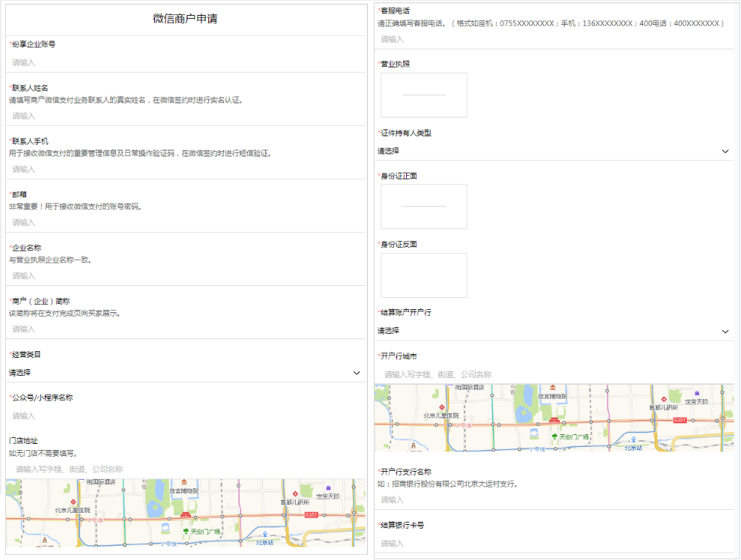Click the 门店地址 address search field
The image size is (741, 560).
[186, 469]
